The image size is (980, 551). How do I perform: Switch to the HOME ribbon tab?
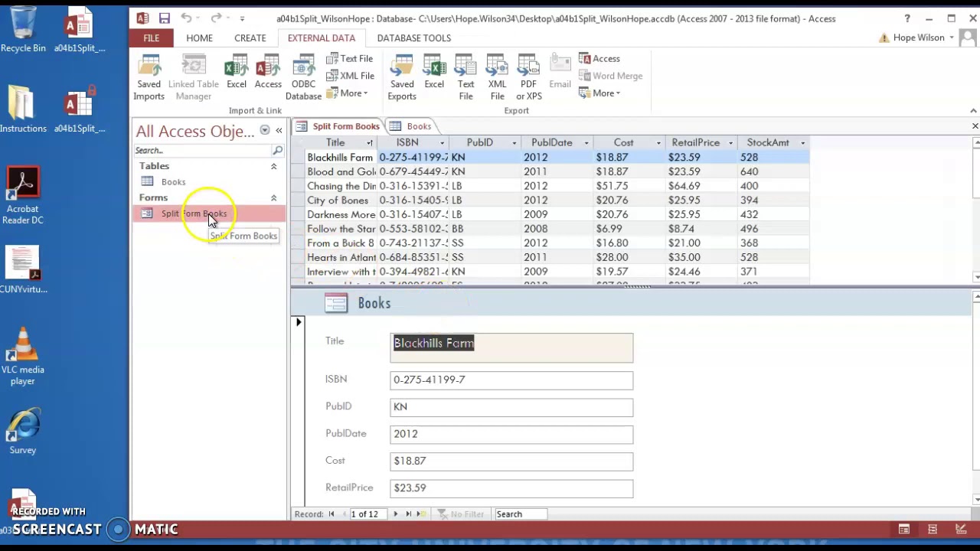(199, 38)
